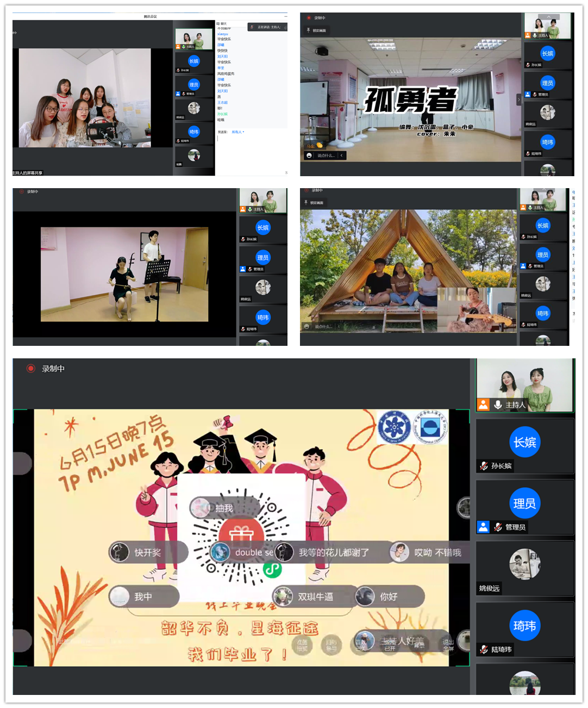The width and height of the screenshot is (588, 708).
Task: Click 锁定画面 pin button in 孤勇者 dance window
Action: pyautogui.click(x=316, y=31)
